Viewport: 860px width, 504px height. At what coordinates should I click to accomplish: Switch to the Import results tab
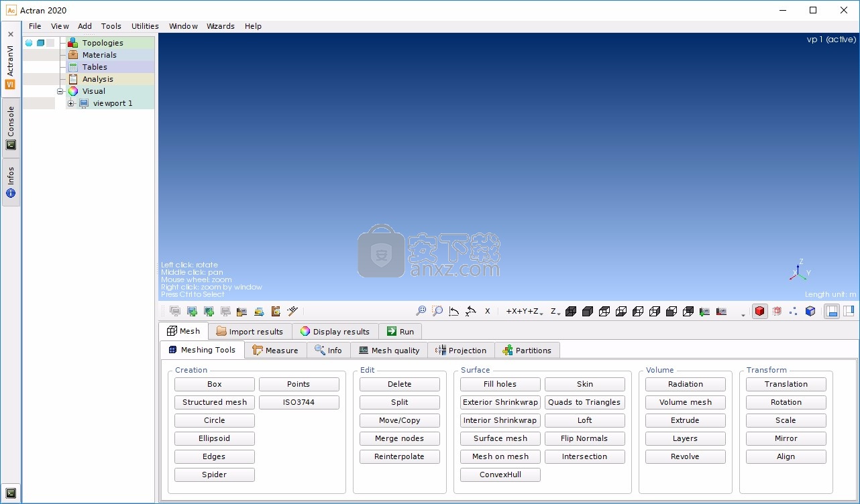click(x=250, y=331)
